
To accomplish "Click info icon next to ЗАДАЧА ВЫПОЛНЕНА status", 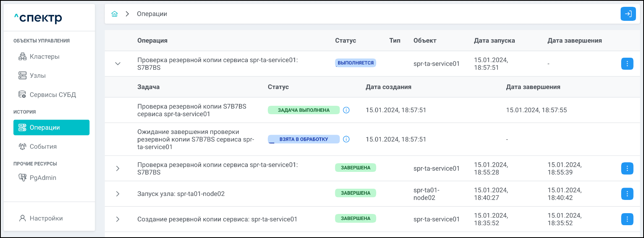I will (346, 110).
